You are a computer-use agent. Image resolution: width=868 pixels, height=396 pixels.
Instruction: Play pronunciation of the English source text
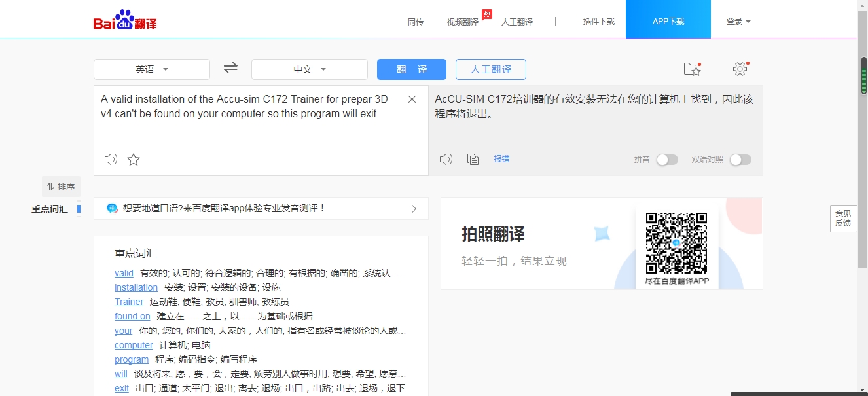click(110, 159)
